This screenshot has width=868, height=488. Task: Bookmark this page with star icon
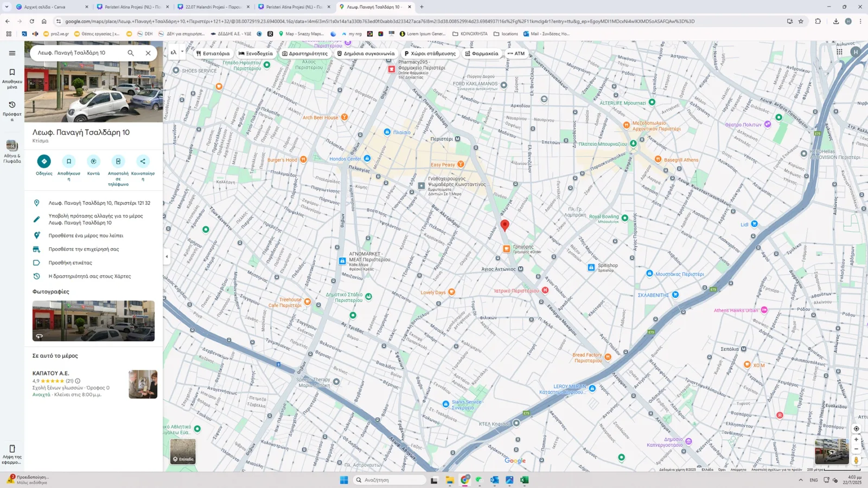(x=801, y=21)
